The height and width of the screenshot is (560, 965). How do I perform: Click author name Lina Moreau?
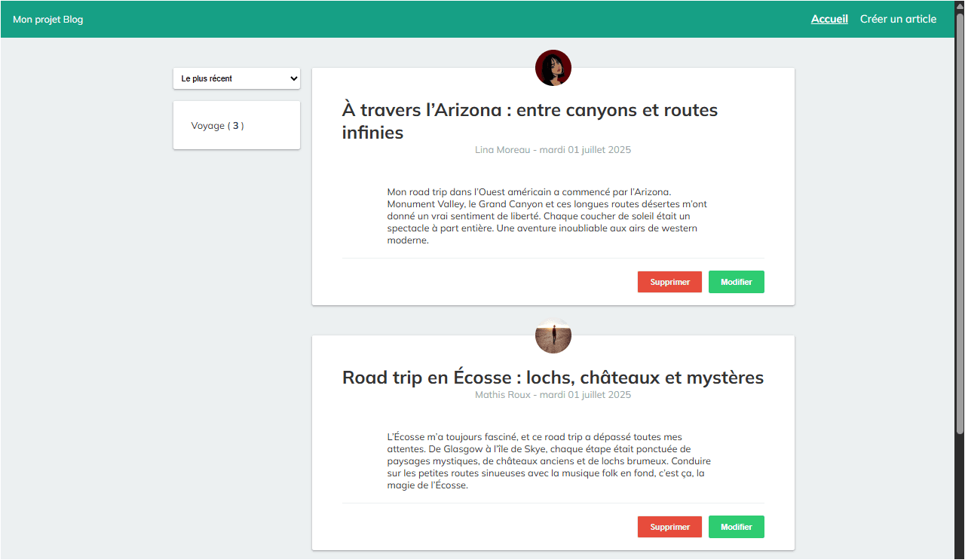point(502,149)
